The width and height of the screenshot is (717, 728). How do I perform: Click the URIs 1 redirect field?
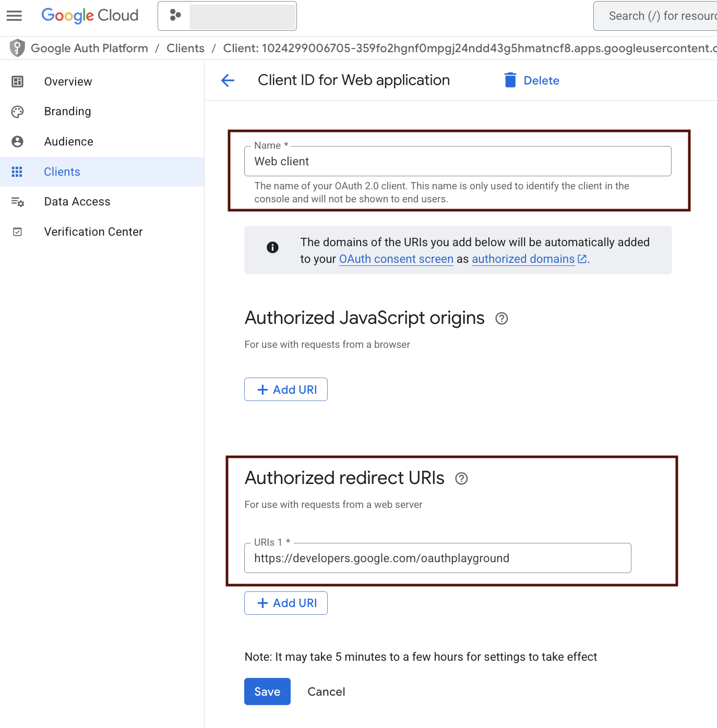coord(437,559)
